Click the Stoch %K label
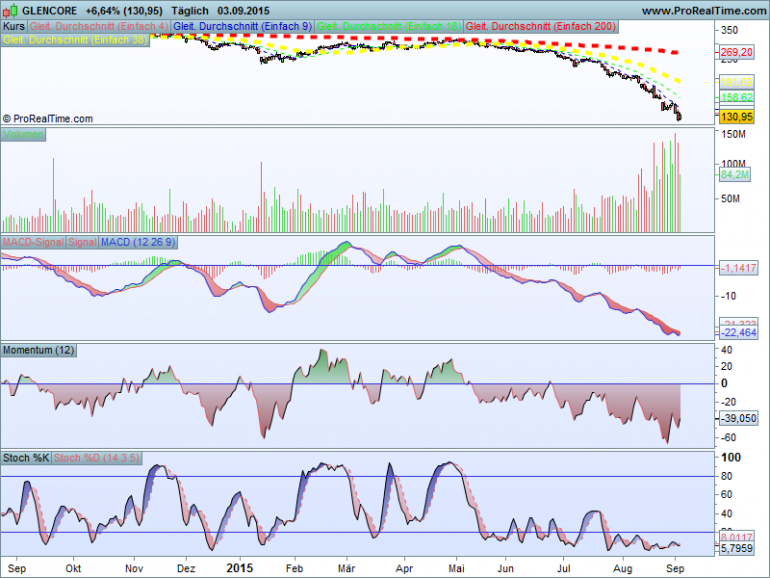770x578 pixels. tap(26, 458)
